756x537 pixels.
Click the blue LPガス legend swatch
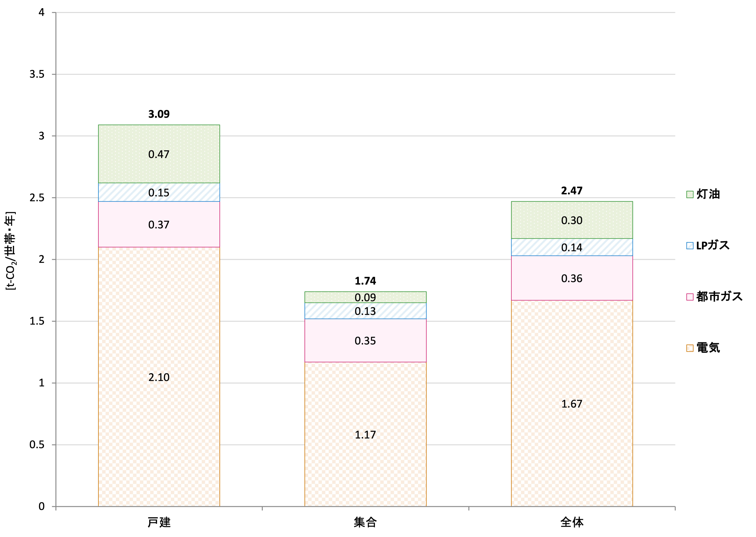coord(690,246)
